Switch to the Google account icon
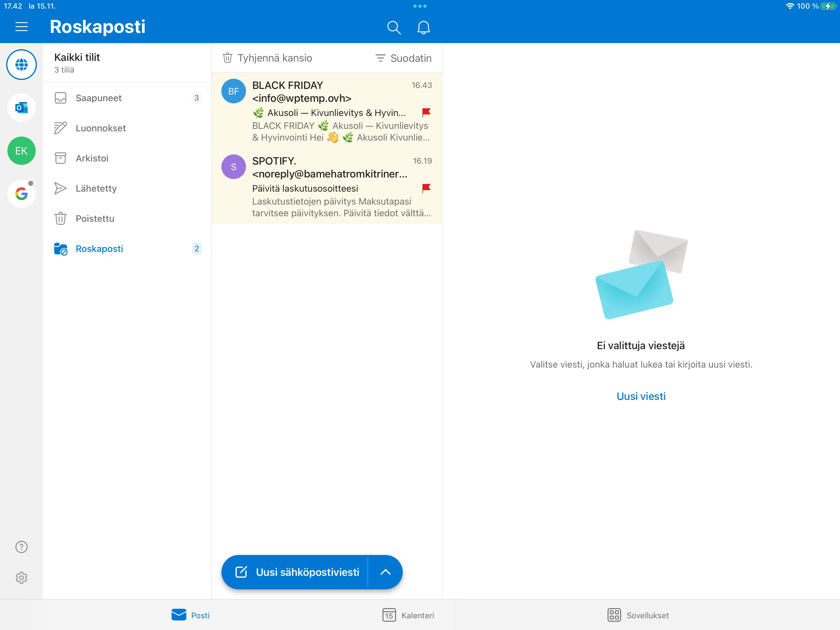 (x=21, y=194)
